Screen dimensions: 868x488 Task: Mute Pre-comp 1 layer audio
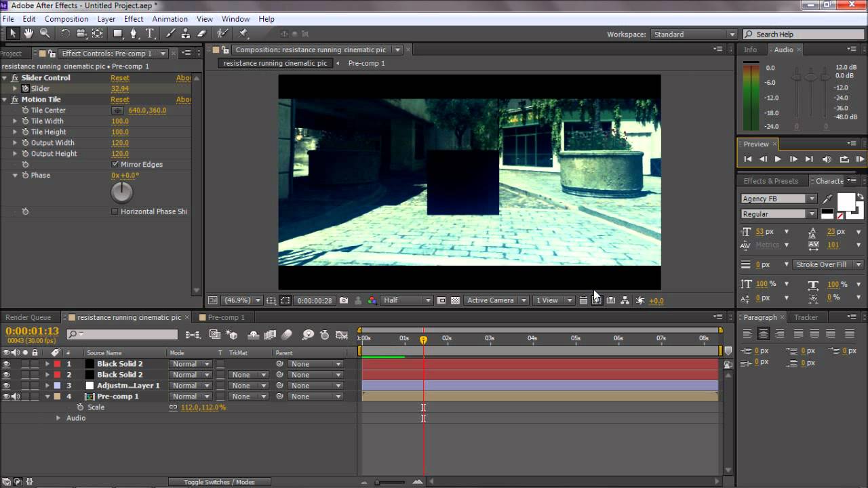(16, 396)
